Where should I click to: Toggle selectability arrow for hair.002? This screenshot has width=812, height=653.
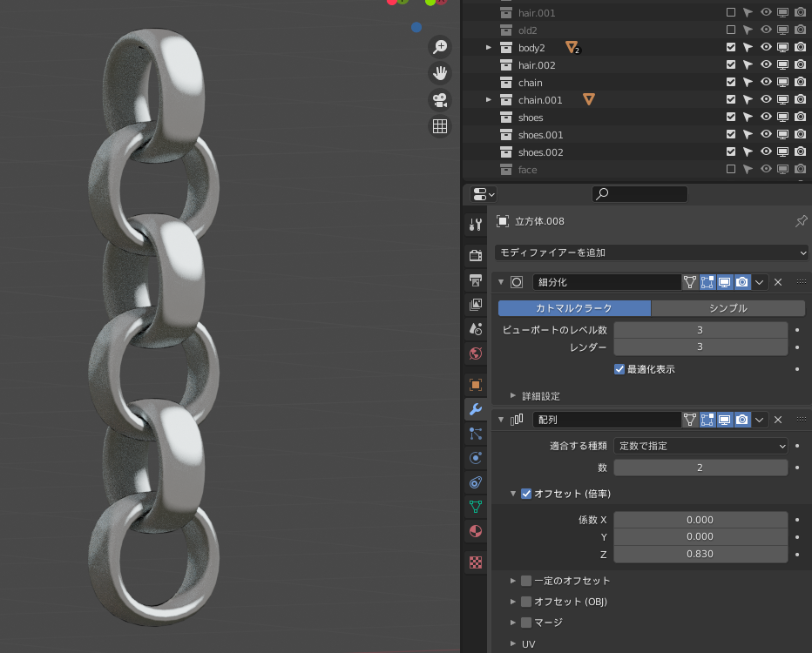(748, 64)
